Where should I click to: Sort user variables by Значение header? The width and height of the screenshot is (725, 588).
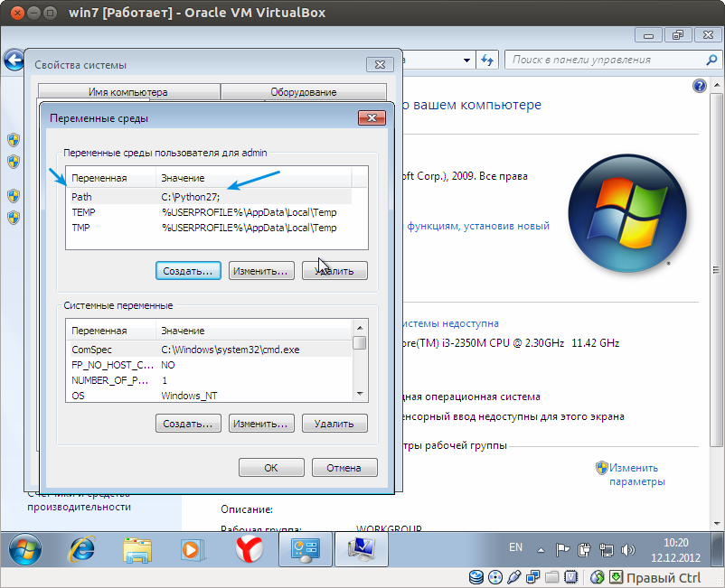(253, 178)
